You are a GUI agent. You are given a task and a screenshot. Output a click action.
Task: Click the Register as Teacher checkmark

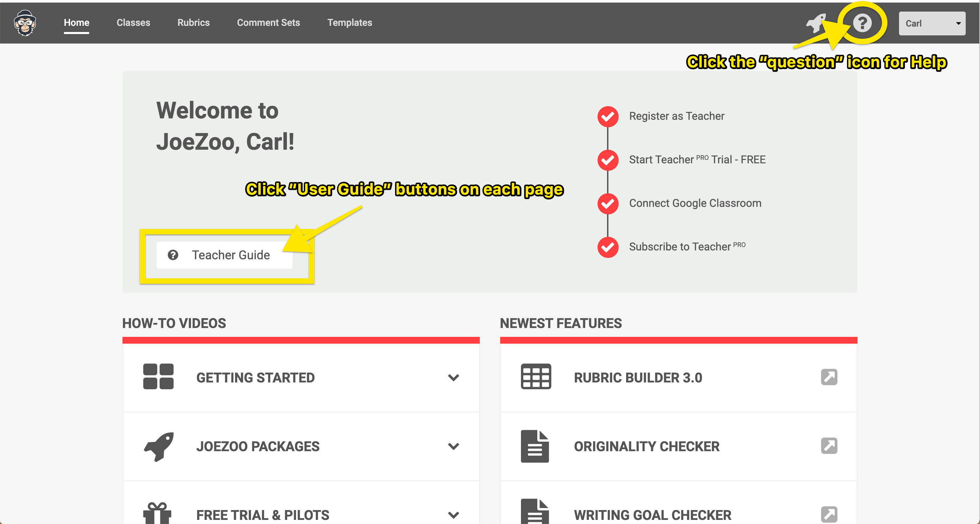pyautogui.click(x=607, y=116)
